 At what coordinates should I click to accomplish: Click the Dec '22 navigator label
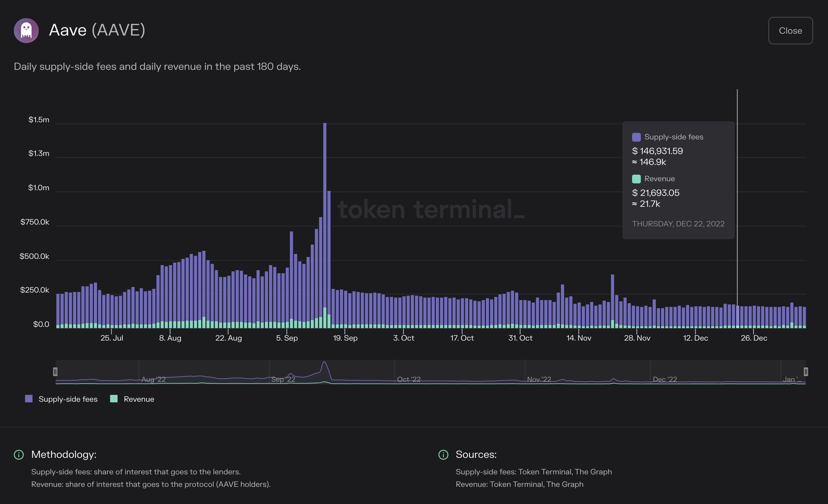[x=665, y=379]
